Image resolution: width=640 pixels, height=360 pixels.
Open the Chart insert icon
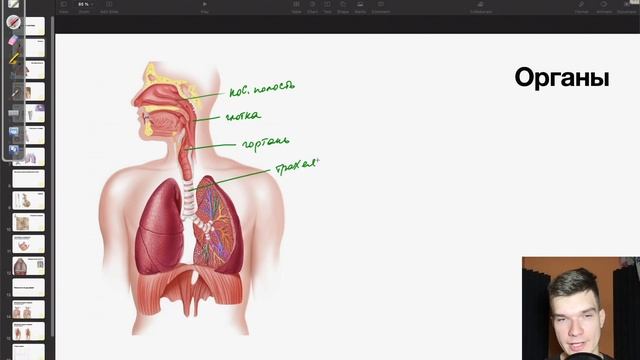click(x=312, y=6)
